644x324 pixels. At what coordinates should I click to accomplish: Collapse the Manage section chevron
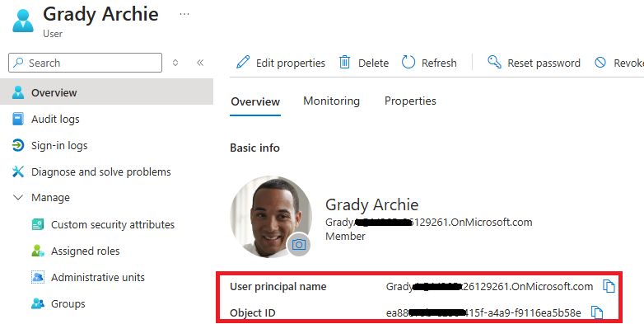click(17, 197)
